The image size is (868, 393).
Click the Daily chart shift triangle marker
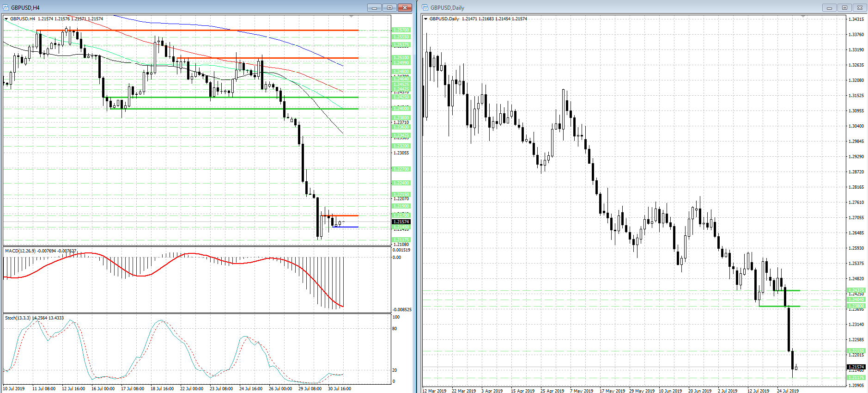803,17
